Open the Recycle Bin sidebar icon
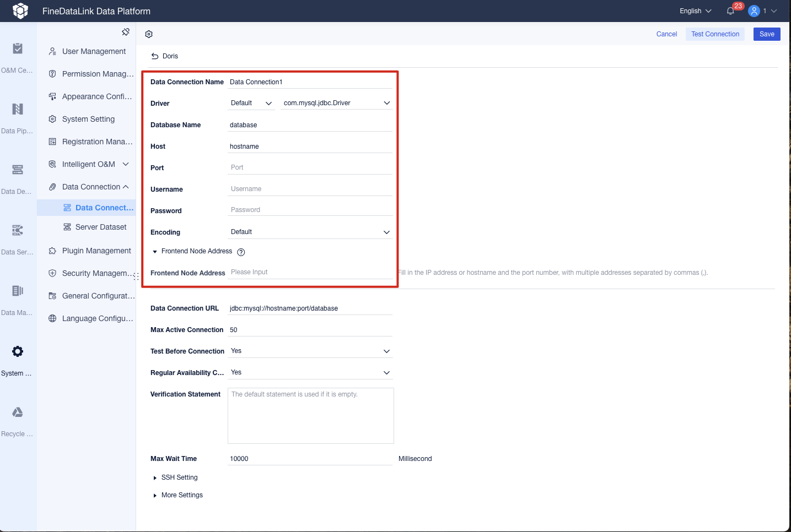Viewport: 791px width, 532px height. click(x=17, y=418)
